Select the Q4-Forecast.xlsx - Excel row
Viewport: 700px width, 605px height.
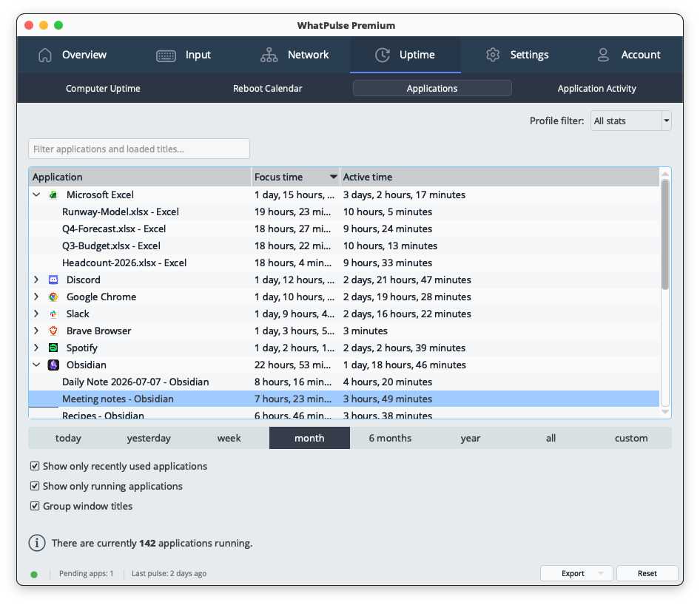(x=344, y=229)
